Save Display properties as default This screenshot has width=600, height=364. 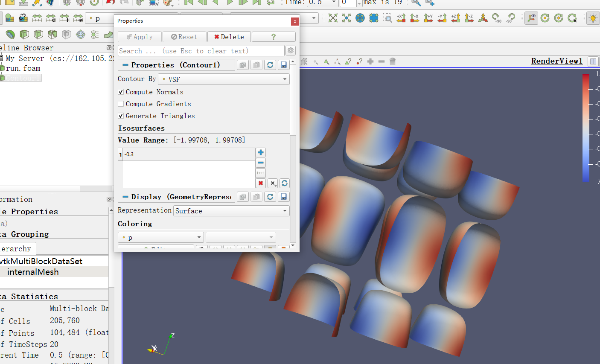click(x=283, y=197)
